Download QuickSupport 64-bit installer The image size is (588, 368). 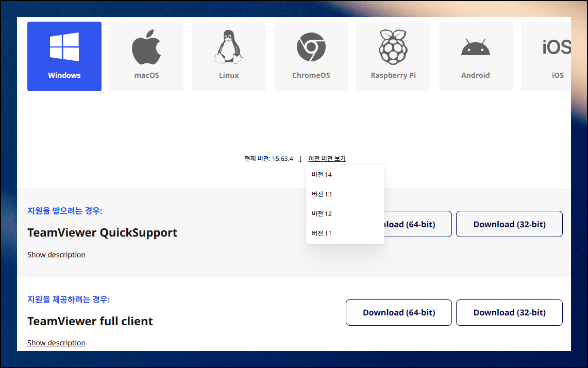click(418, 224)
